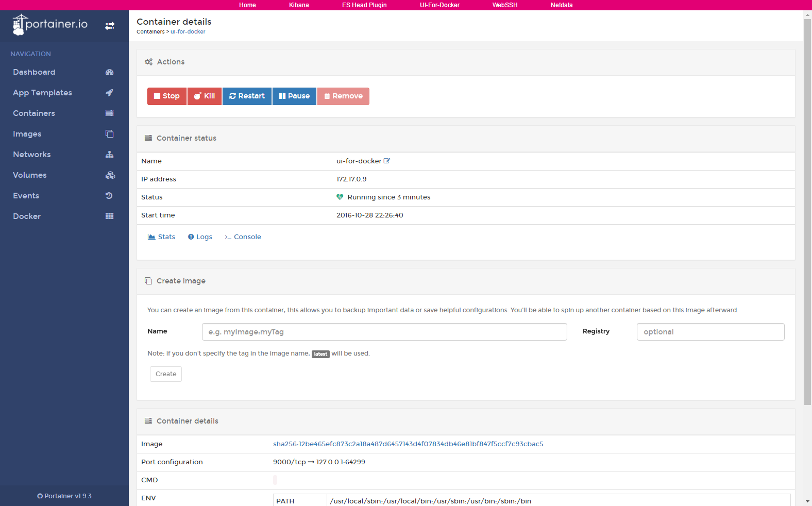812x506 pixels.
Task: Select the Running since 3 minutes text
Action: [389, 197]
